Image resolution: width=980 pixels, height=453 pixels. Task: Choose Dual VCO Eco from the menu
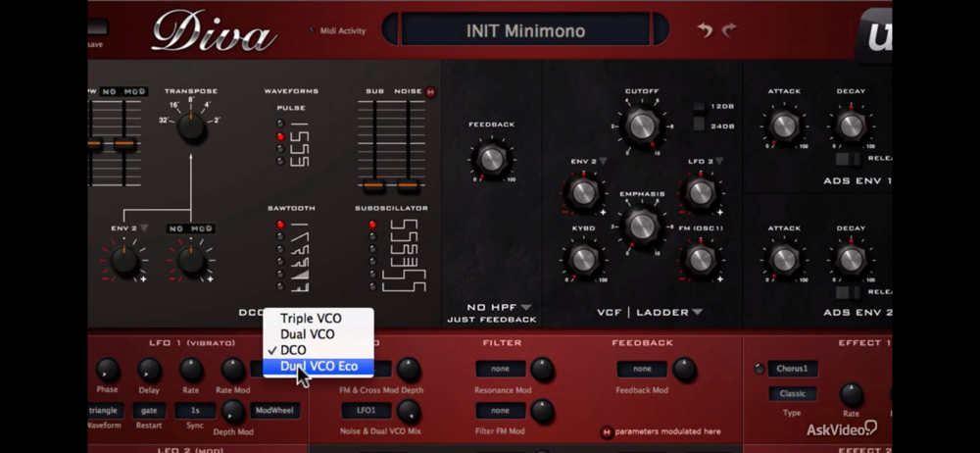(x=318, y=366)
